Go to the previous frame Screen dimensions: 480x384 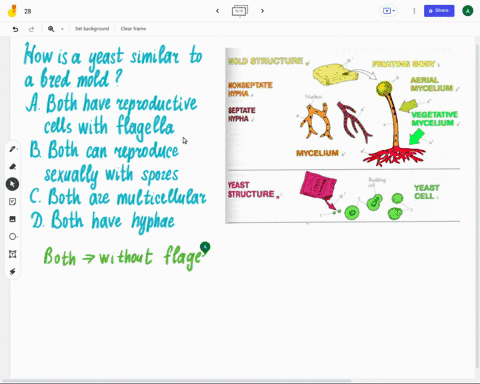click(217, 11)
